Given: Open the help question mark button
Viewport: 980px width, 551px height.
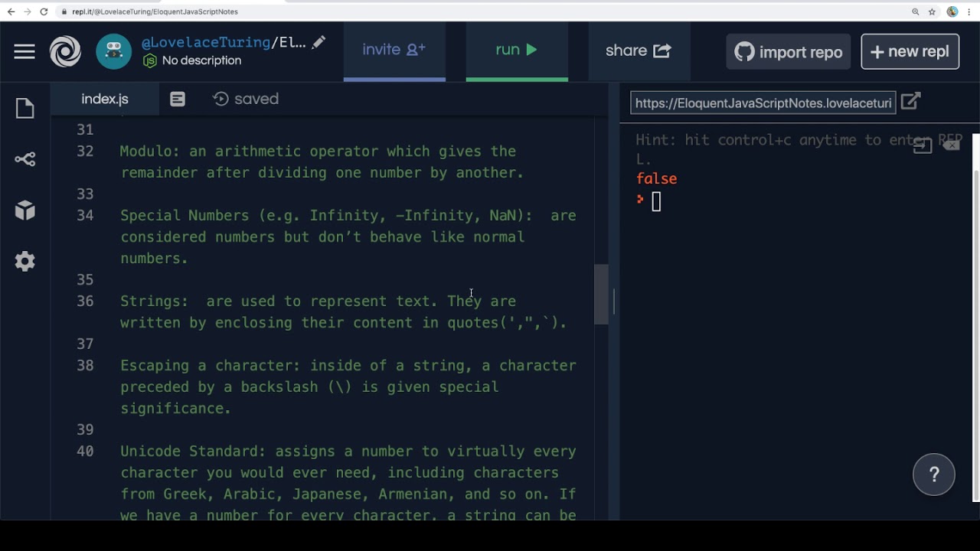Looking at the screenshot, I should (x=934, y=474).
